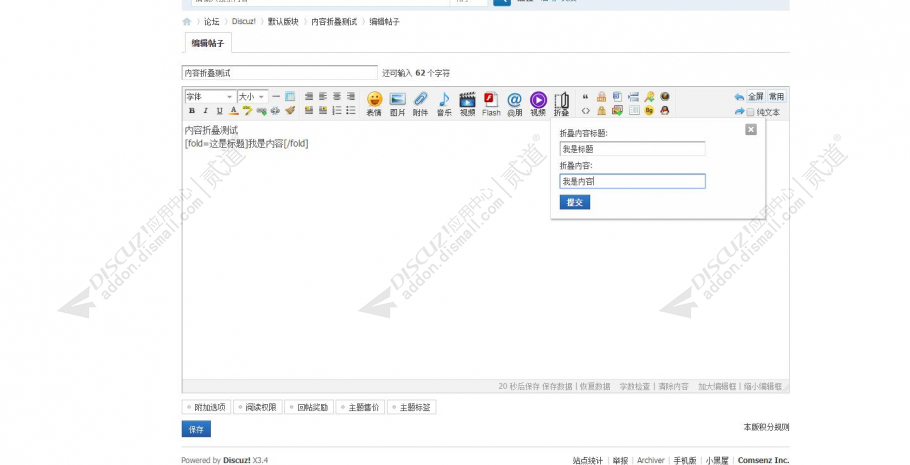Click the post title input field
The width and height of the screenshot is (910, 465).
pos(280,73)
